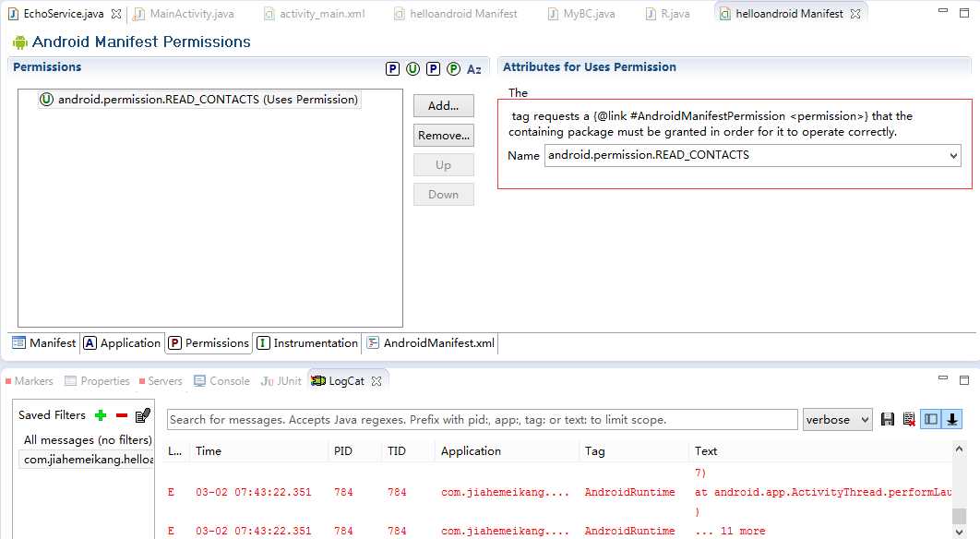980x539 pixels.
Task: Open the inactive helloandroid Manifest tab
Action: (456, 14)
